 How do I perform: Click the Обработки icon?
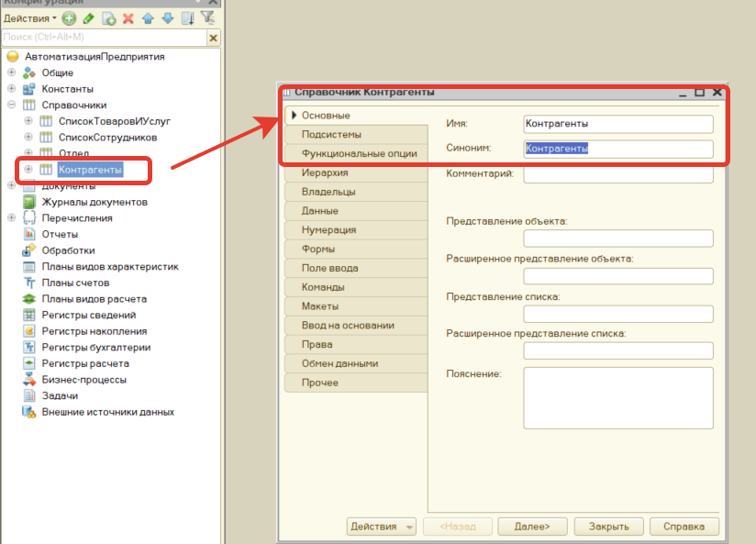click(29, 250)
